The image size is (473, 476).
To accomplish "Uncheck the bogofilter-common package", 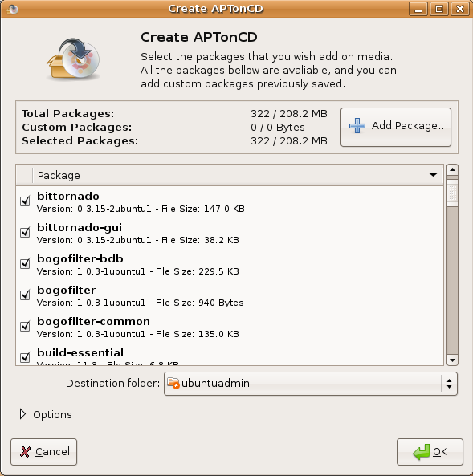I will [x=25, y=326].
